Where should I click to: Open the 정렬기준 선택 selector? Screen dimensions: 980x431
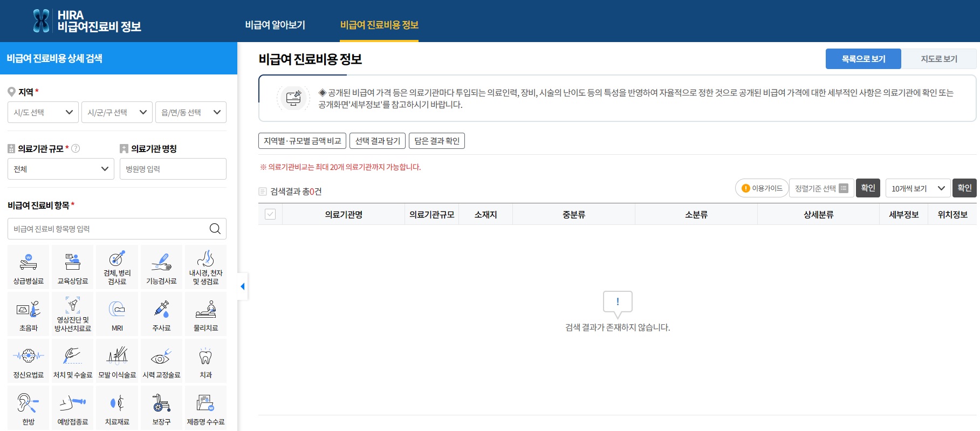coord(821,188)
